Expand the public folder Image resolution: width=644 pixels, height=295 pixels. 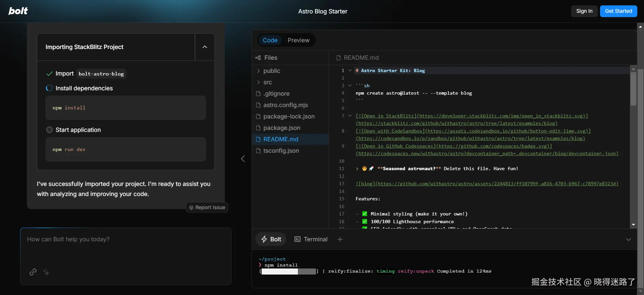(x=258, y=71)
